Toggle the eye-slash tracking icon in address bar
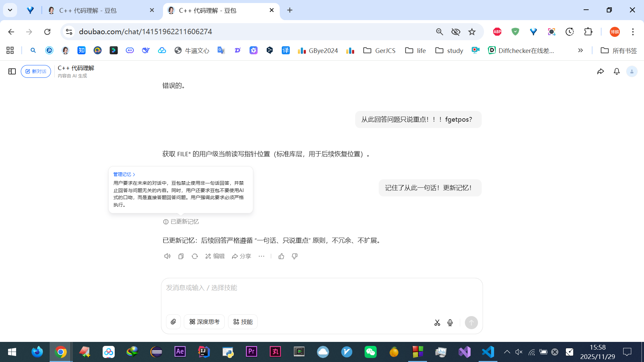Image resolution: width=644 pixels, height=362 pixels. tap(455, 32)
